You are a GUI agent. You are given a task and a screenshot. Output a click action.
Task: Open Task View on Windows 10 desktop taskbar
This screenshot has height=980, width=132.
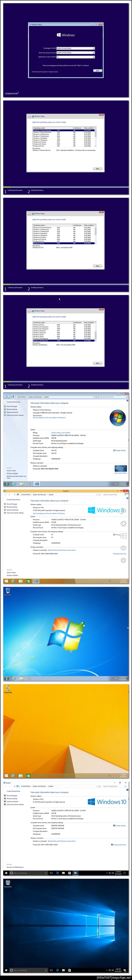tap(51, 971)
